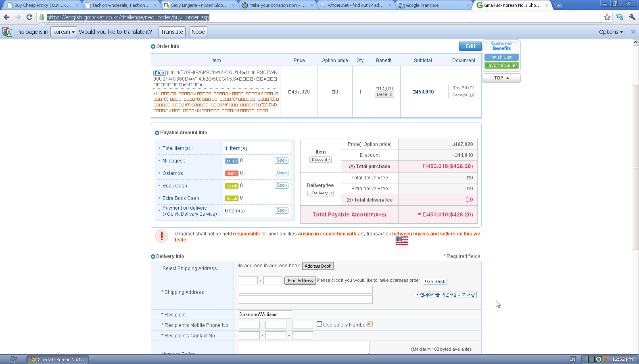Click the Tax Bill document button

click(464, 88)
